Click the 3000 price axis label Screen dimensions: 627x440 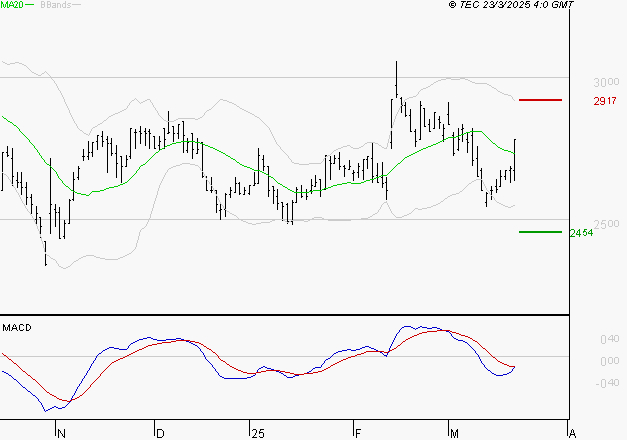pyautogui.click(x=606, y=82)
